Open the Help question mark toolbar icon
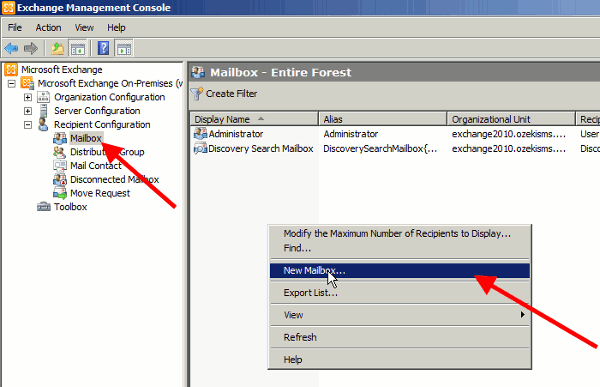Image resolution: width=600 pixels, height=387 pixels. tap(103, 49)
